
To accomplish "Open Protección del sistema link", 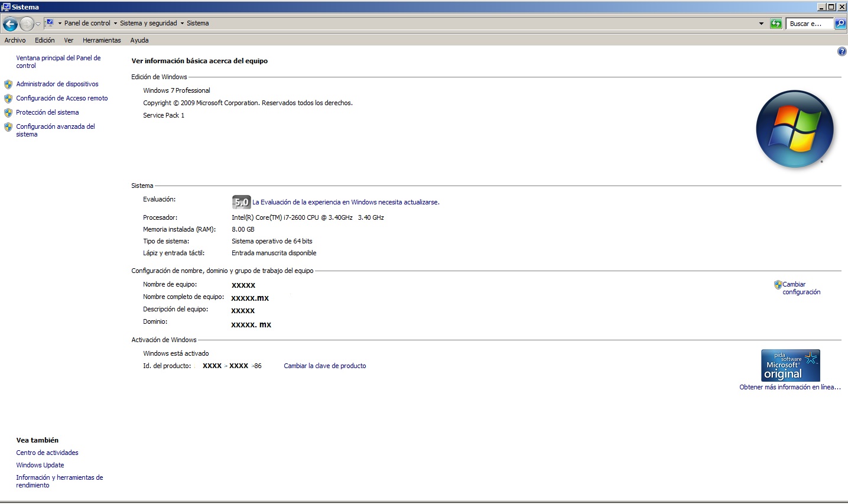I will coord(47,112).
